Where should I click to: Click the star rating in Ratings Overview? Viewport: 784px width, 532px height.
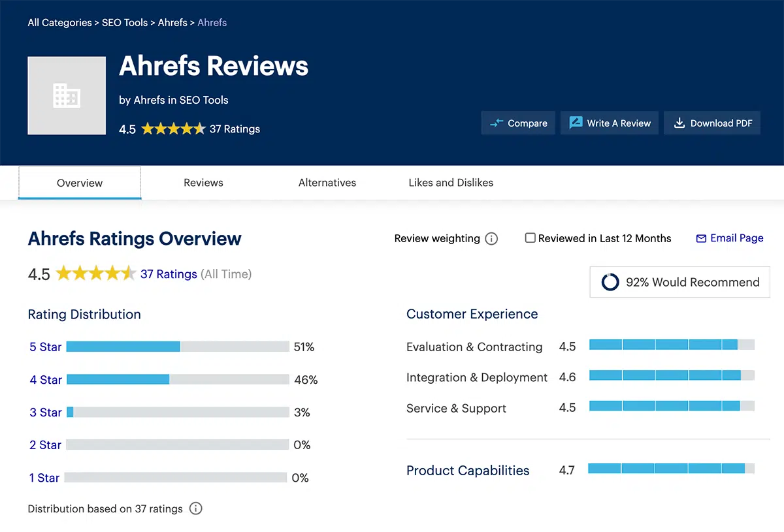pos(96,274)
